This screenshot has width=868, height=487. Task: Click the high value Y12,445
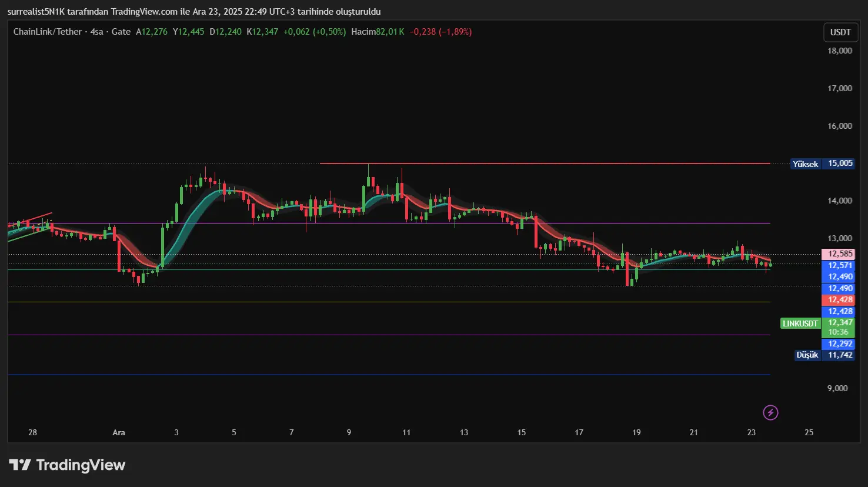pos(188,32)
